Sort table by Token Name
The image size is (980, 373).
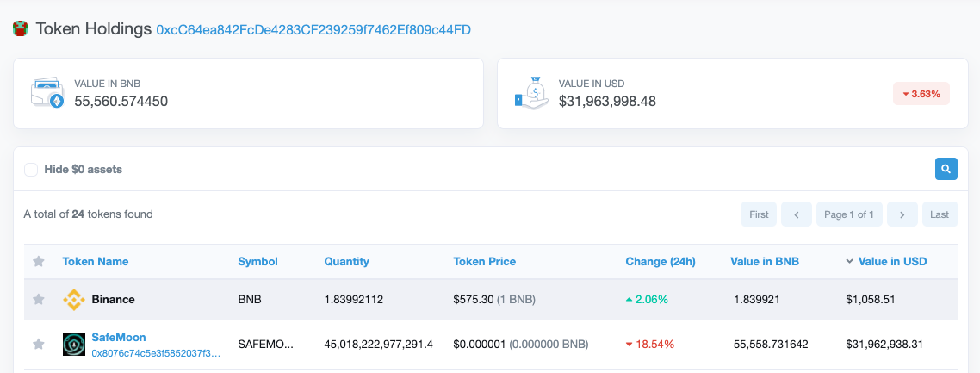pyautogui.click(x=96, y=261)
